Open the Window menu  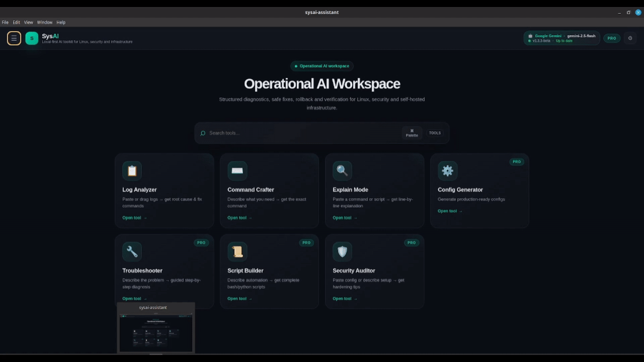click(45, 23)
